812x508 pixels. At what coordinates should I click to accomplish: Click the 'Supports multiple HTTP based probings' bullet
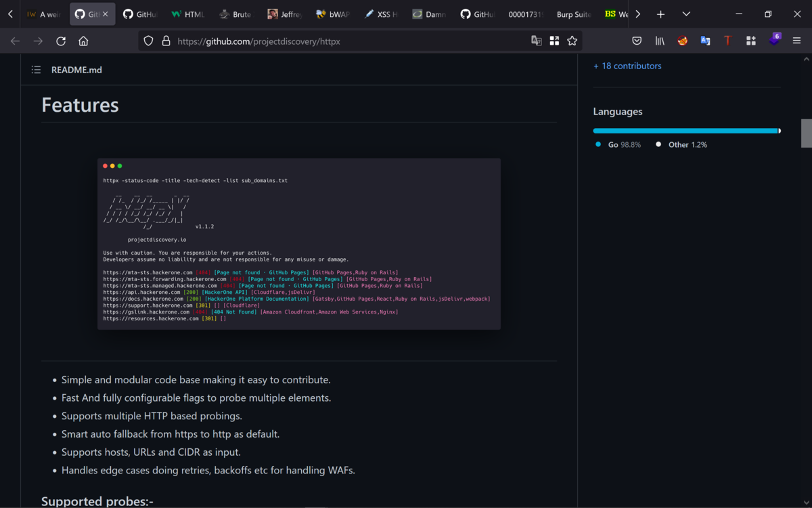click(x=152, y=416)
